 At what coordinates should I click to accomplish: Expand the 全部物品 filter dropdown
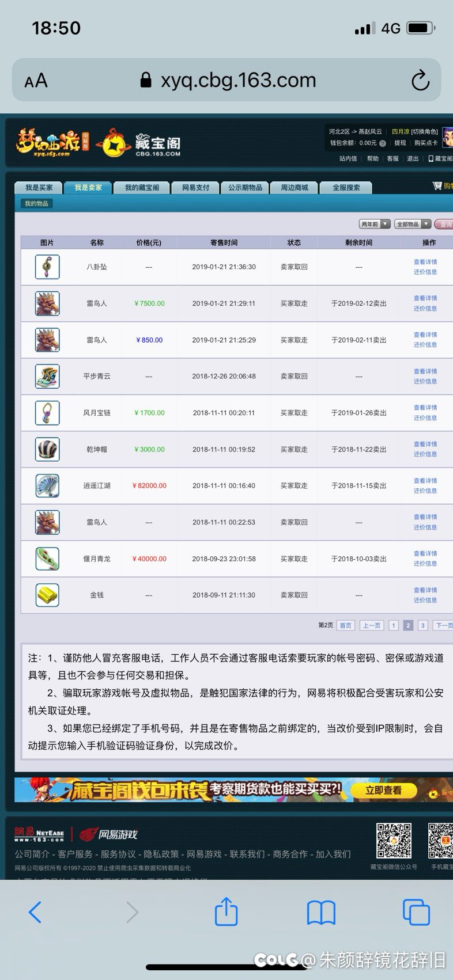[x=413, y=224]
